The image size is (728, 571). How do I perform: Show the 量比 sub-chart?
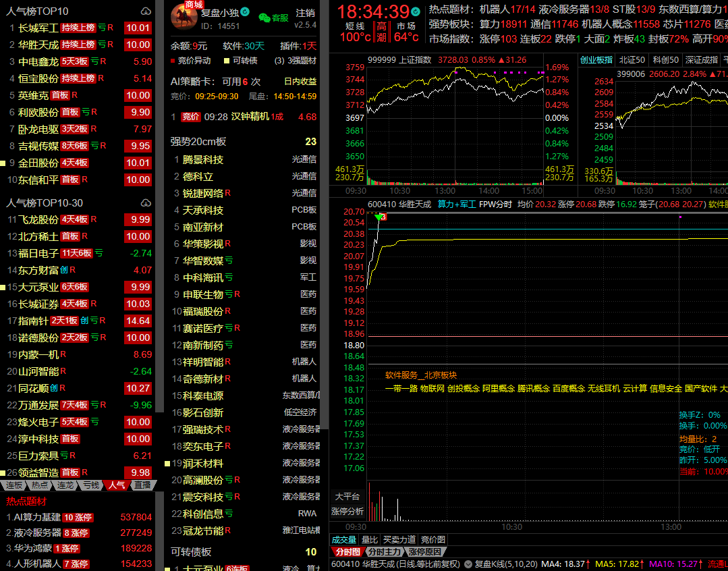pos(370,539)
